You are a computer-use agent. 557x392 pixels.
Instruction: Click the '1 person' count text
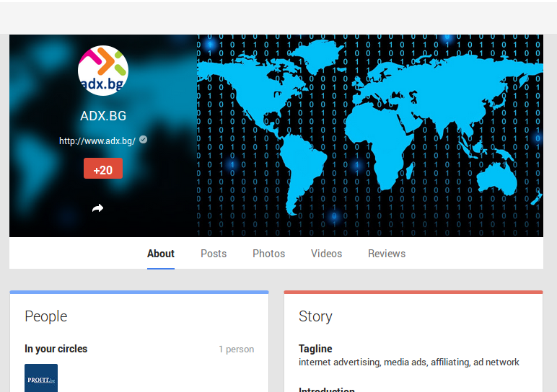point(236,349)
